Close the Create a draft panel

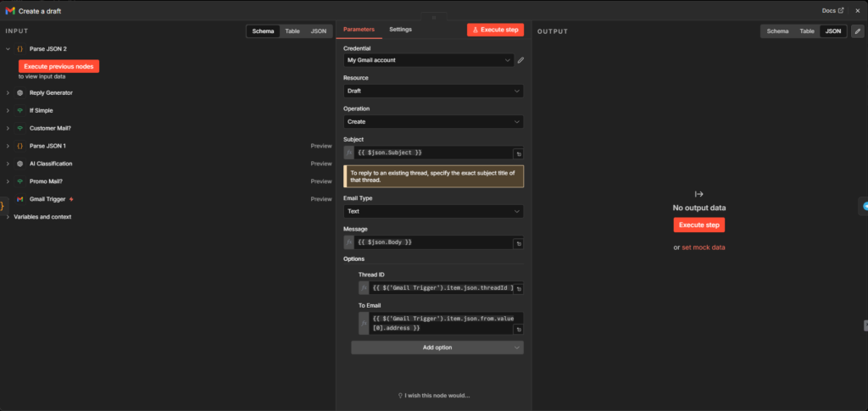tap(858, 10)
